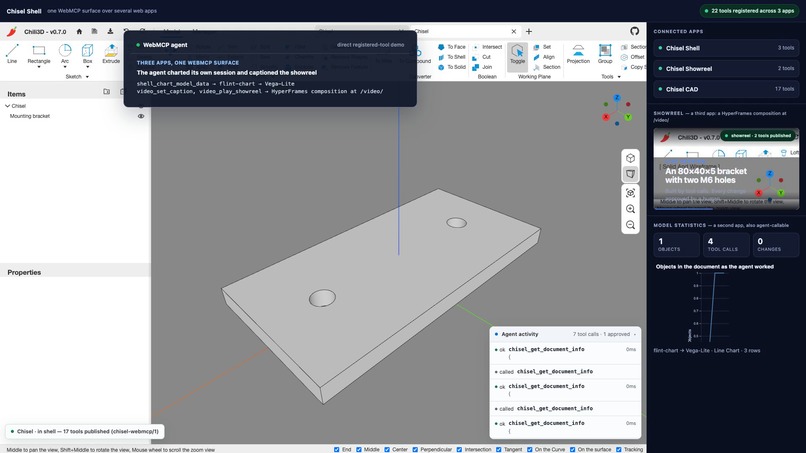Open the Rectangle tool dropdown arrow
This screenshot has height=453, width=806.
(x=39, y=67)
